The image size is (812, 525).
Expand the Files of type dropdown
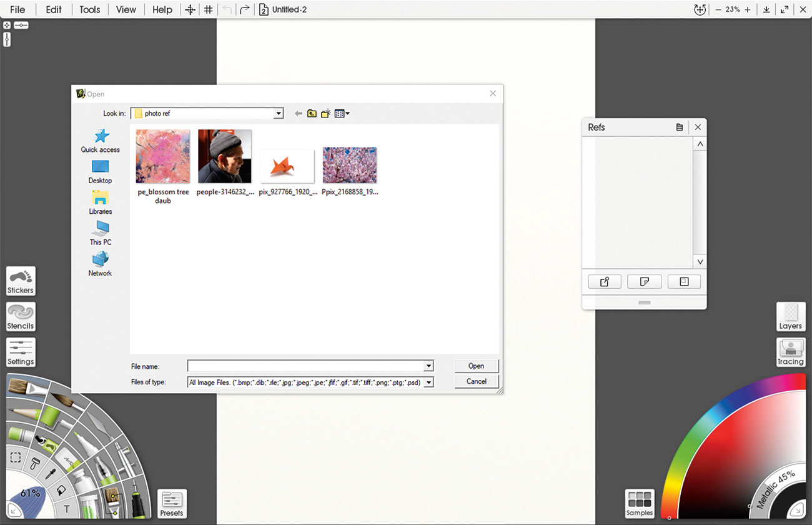428,382
